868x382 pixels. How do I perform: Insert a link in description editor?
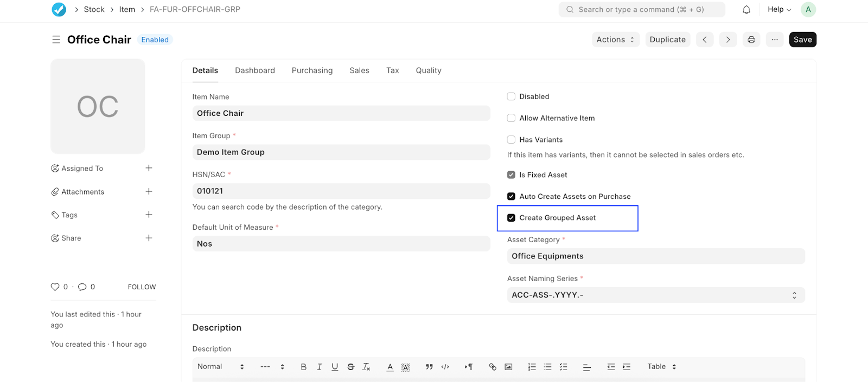[493, 367]
